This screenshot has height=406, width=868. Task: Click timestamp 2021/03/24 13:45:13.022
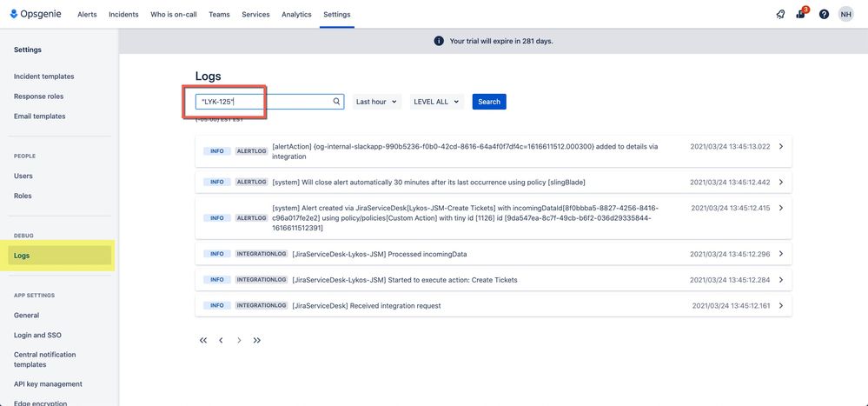730,146
